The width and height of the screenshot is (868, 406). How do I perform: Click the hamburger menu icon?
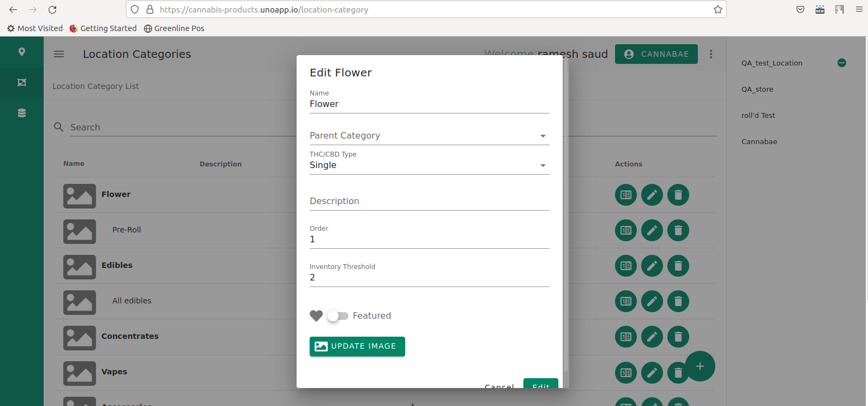tap(59, 54)
